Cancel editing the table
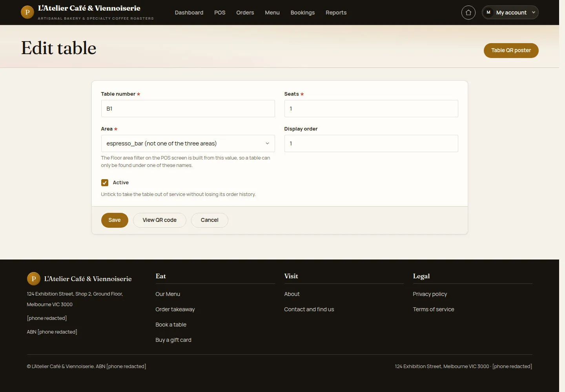The width and height of the screenshot is (565, 392). 210,220
